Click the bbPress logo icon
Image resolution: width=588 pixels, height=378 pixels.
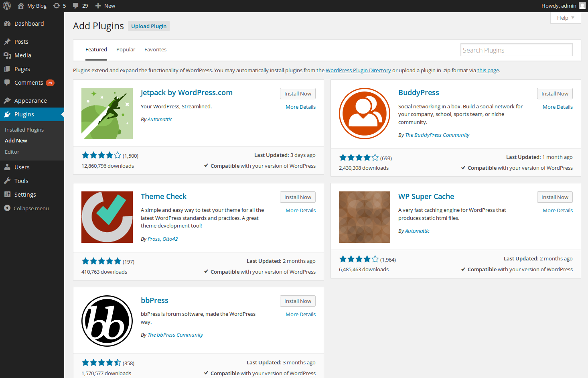tap(107, 321)
